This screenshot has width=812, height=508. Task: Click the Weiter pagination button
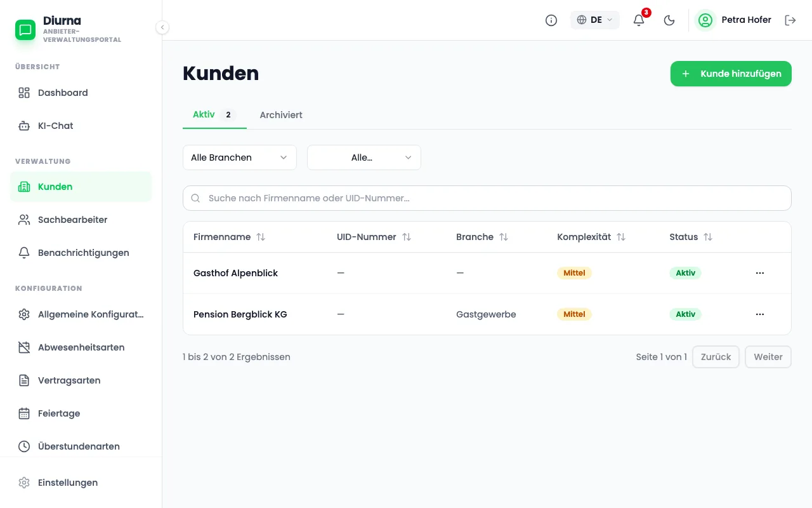click(768, 357)
